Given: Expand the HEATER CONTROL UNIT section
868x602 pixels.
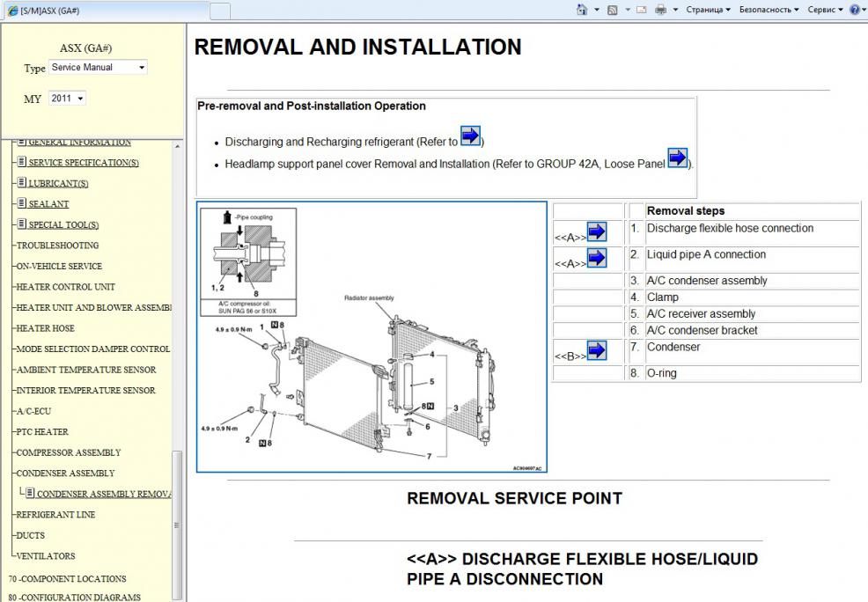Looking at the screenshot, I should [66, 287].
